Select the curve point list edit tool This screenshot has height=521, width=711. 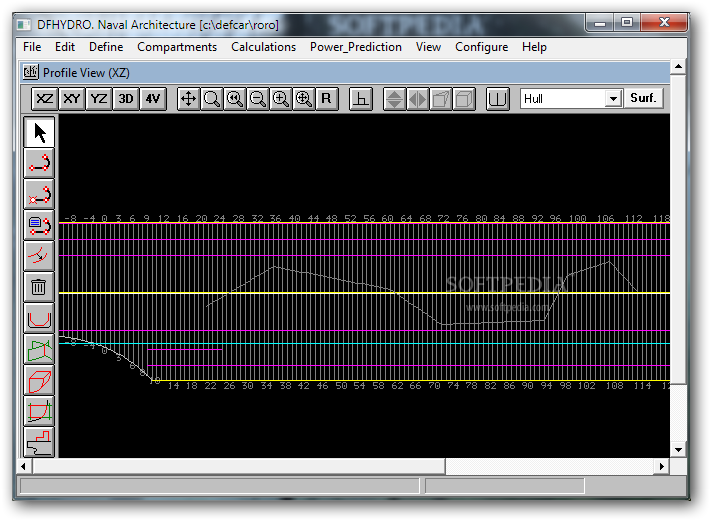(39, 225)
